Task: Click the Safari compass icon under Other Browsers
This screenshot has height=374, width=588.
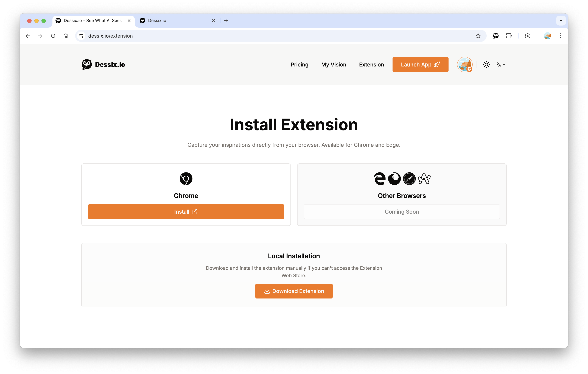Action: click(409, 179)
